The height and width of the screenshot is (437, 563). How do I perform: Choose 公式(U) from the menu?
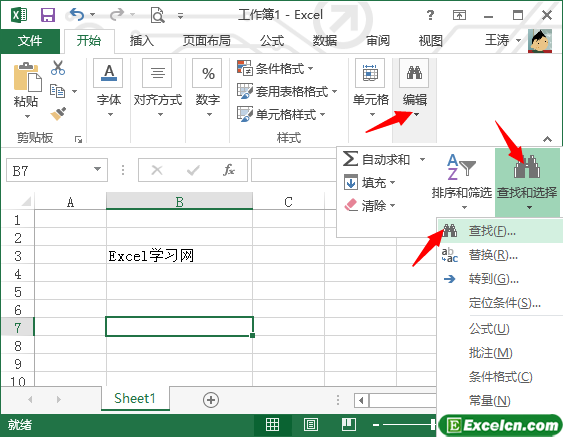point(500,329)
